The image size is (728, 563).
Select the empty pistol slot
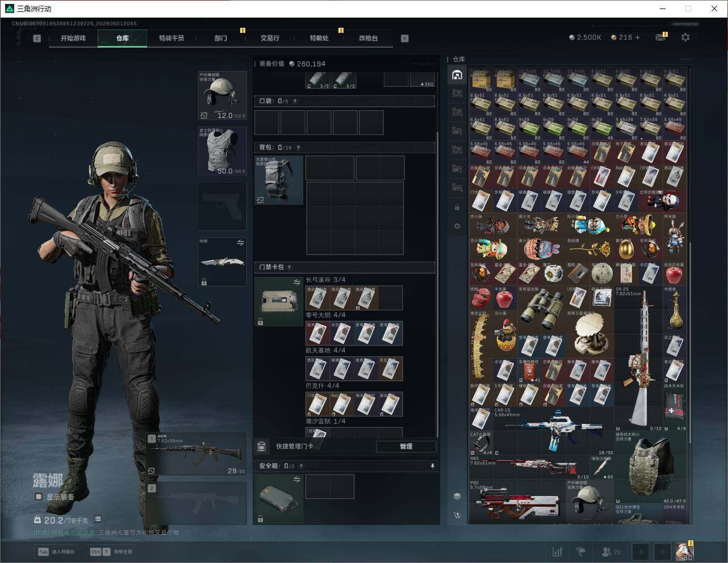[x=223, y=206]
